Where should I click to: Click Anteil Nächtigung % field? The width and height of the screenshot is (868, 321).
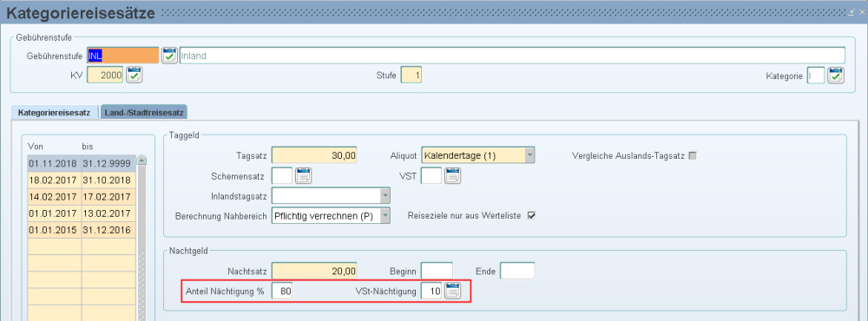tap(282, 291)
